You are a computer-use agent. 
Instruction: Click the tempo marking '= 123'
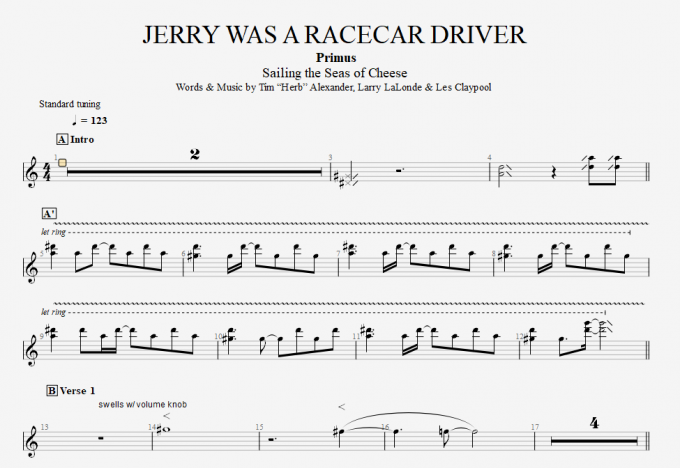[90, 121]
